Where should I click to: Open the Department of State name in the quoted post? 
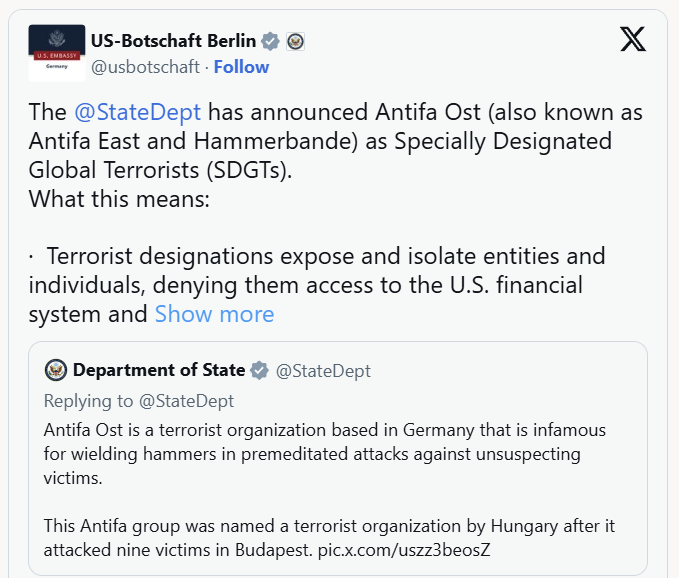[159, 370]
